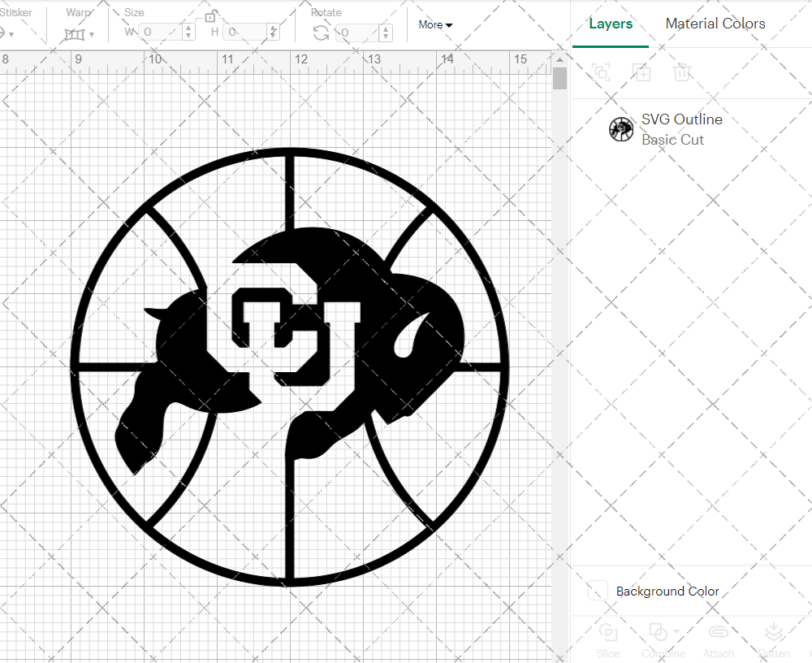Select the SVG Outline layer name
Viewport: 812px width, 663px height.
tap(681, 119)
